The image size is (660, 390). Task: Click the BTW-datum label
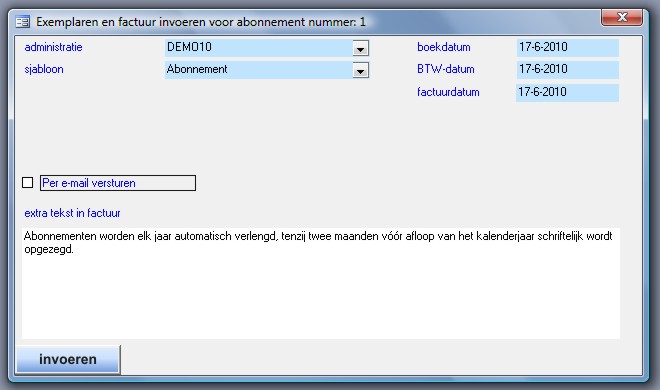click(x=446, y=69)
